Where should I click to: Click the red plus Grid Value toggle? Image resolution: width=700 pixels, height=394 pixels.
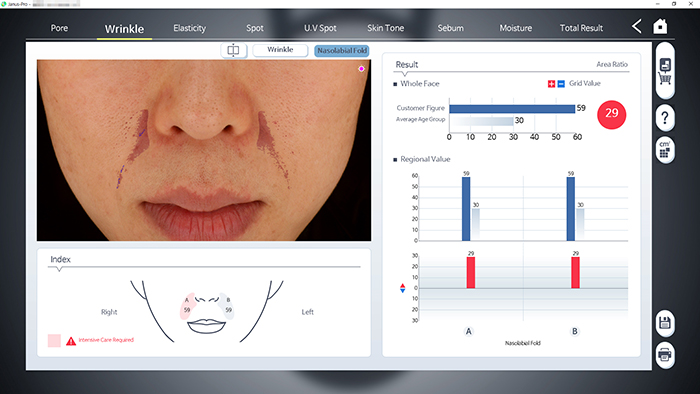pos(551,84)
